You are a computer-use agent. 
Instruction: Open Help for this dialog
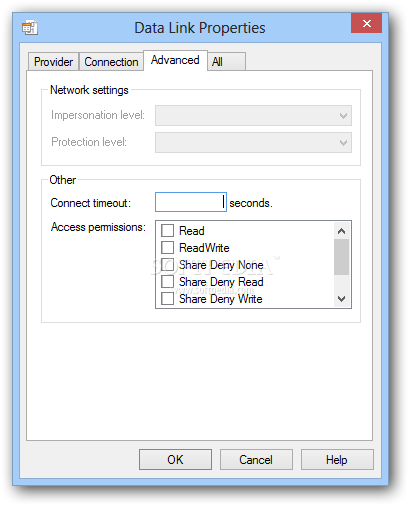pyautogui.click(x=337, y=460)
